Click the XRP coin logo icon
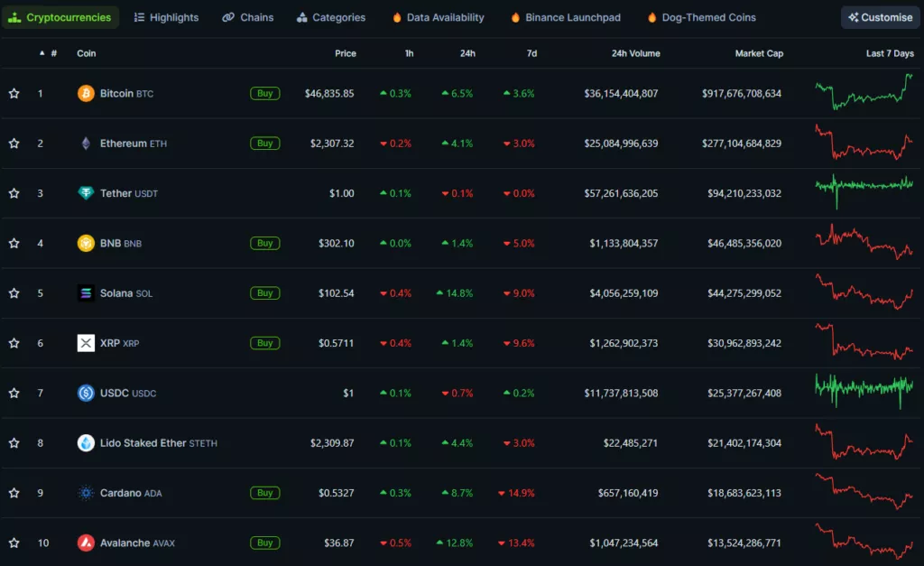Screen dimensions: 924x566 tap(86, 343)
